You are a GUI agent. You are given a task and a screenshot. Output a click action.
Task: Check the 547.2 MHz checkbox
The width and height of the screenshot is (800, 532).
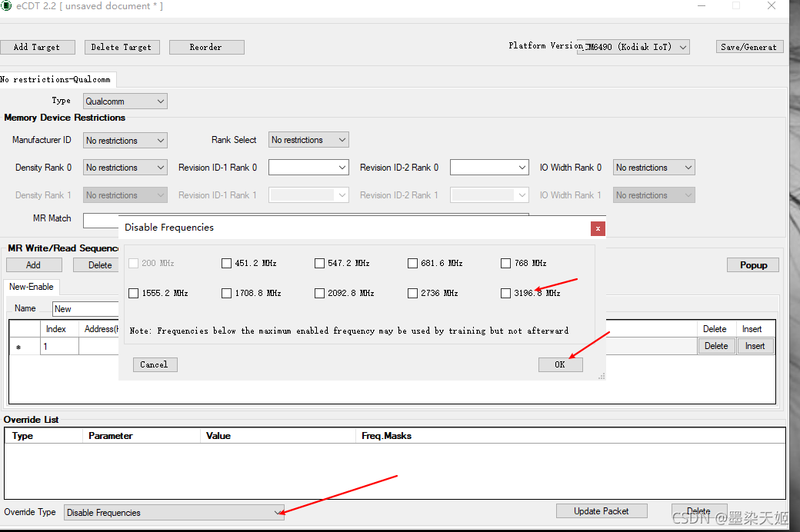coord(319,263)
